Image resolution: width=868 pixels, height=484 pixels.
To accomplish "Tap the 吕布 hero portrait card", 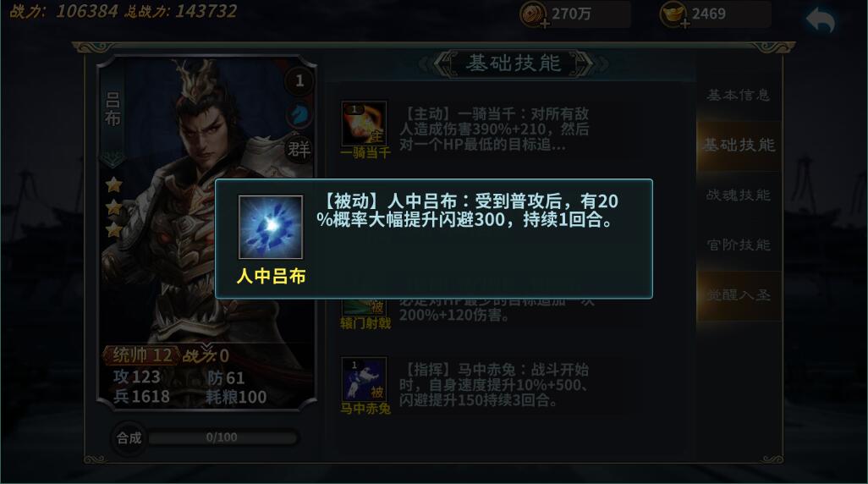I will (206, 233).
